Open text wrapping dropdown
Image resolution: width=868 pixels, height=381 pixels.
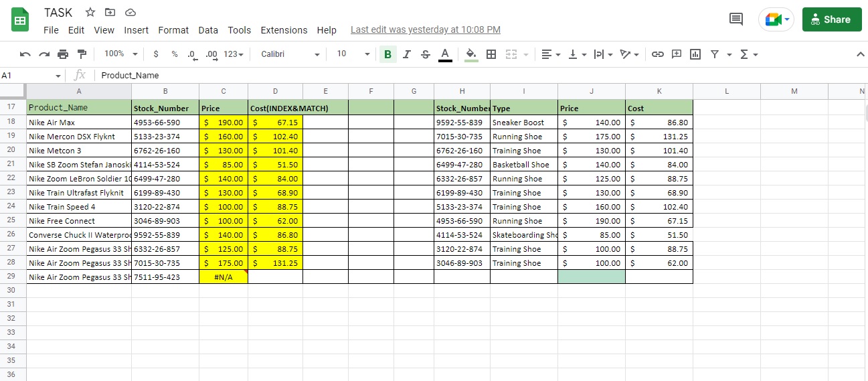point(603,54)
